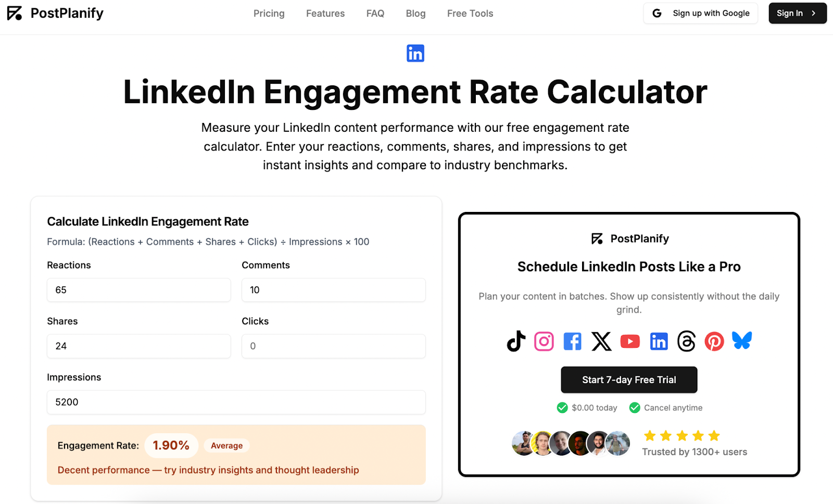
Task: Focus the Reactions input field
Action: tap(138, 290)
